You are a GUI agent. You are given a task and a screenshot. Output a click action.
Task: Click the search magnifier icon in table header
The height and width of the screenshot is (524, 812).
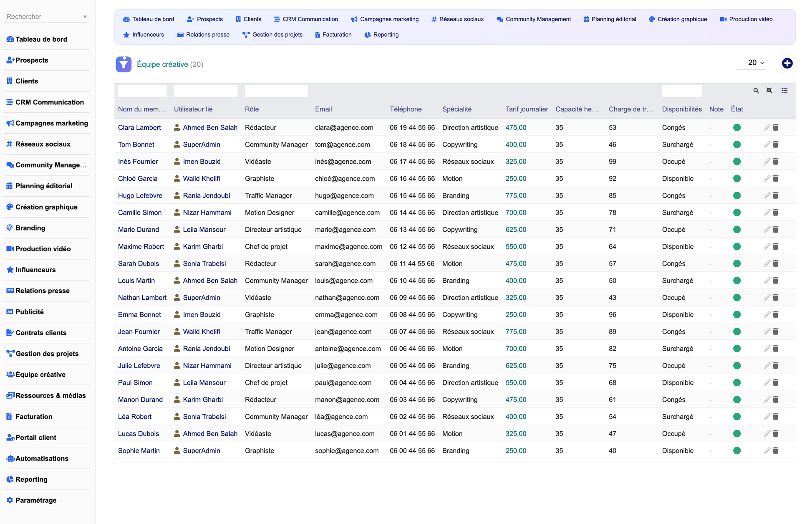click(x=756, y=91)
